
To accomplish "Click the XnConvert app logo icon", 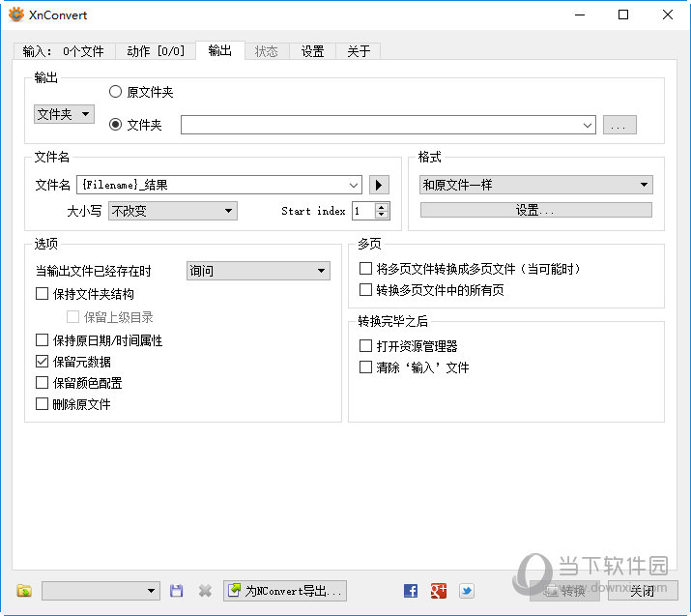I will click(x=16, y=15).
